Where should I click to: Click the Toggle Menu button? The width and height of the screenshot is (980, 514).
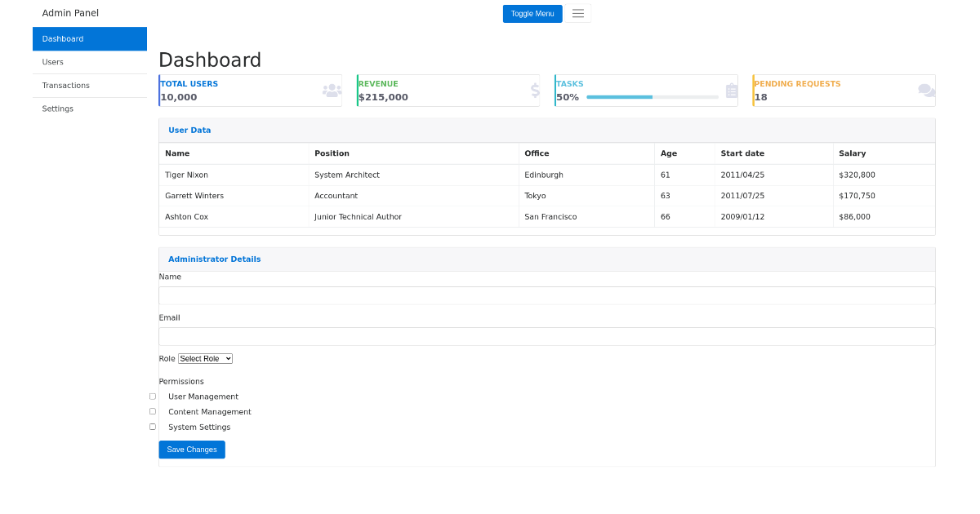click(x=532, y=13)
